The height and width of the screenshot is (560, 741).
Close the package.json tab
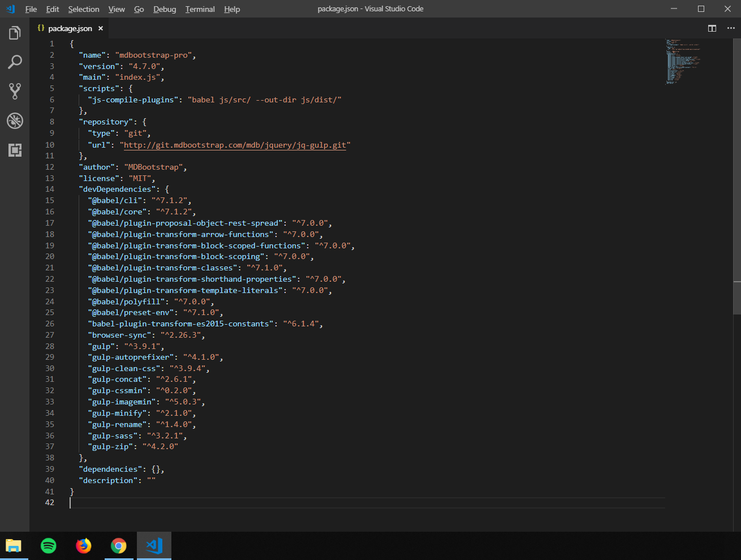pos(101,28)
